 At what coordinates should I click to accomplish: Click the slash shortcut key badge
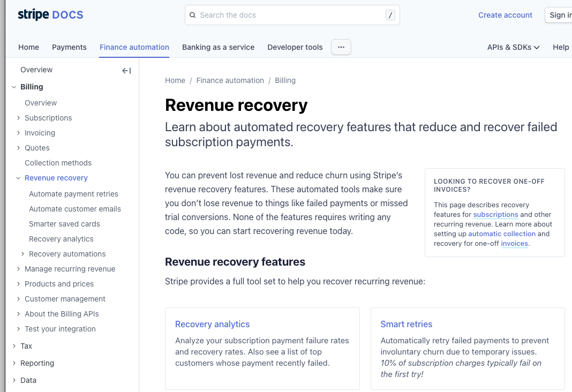point(390,15)
